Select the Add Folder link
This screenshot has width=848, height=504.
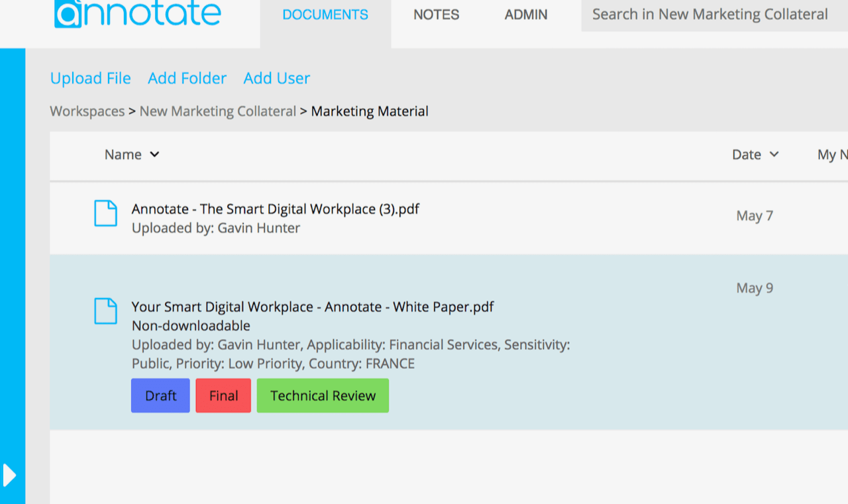(x=187, y=78)
